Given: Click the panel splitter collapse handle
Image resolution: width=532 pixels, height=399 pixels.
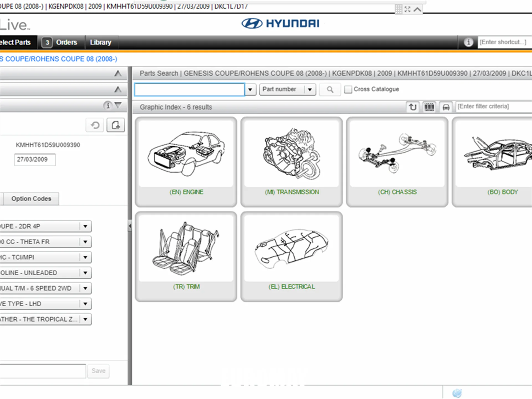Looking at the screenshot, I should point(130,226).
